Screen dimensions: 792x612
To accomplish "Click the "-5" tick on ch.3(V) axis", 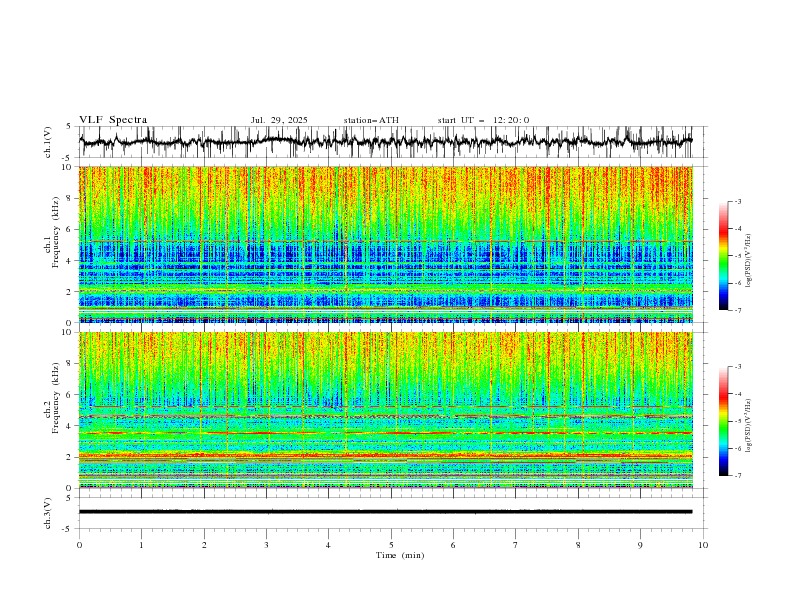I will (x=68, y=529).
